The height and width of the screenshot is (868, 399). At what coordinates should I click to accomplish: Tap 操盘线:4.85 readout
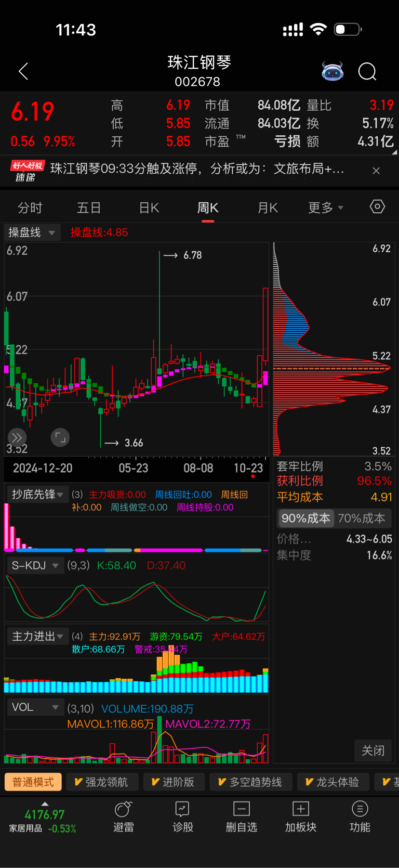pyautogui.click(x=99, y=232)
